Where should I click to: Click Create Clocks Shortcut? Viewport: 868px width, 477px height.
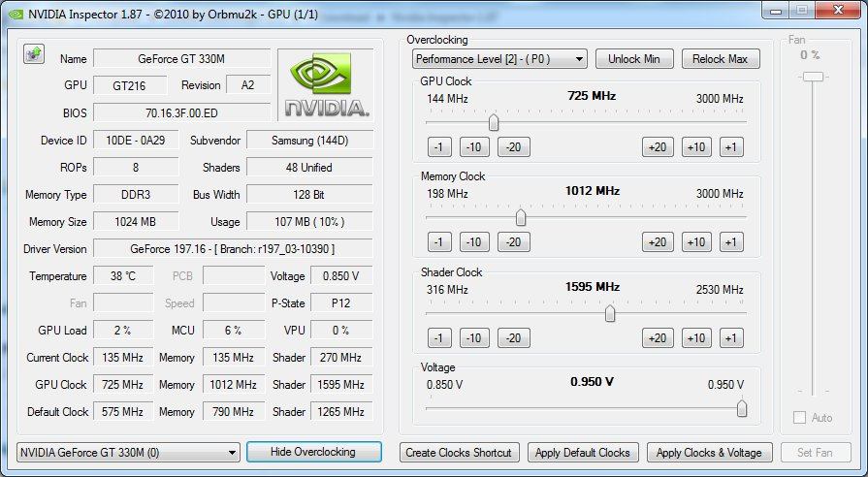(459, 453)
